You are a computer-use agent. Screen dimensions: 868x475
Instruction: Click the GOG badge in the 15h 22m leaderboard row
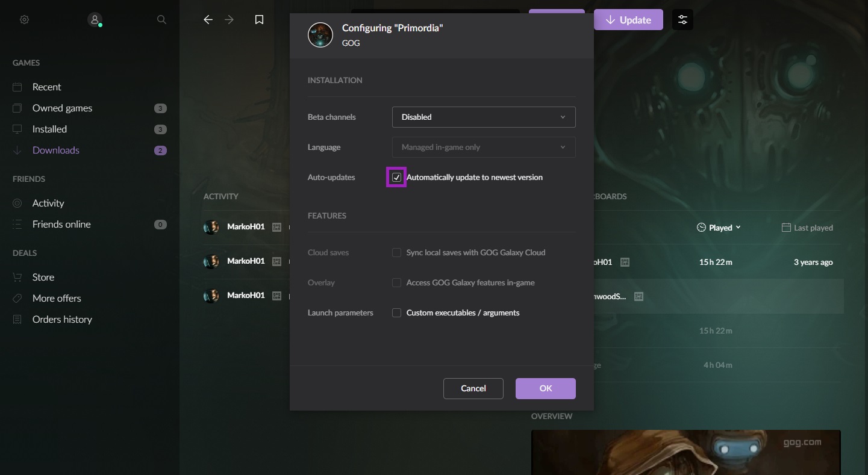[x=625, y=262]
